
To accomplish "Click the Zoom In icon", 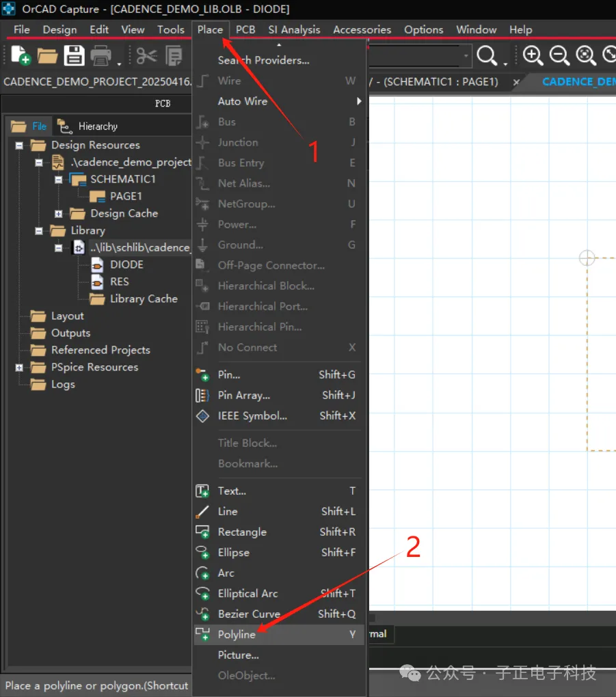I will 533,55.
